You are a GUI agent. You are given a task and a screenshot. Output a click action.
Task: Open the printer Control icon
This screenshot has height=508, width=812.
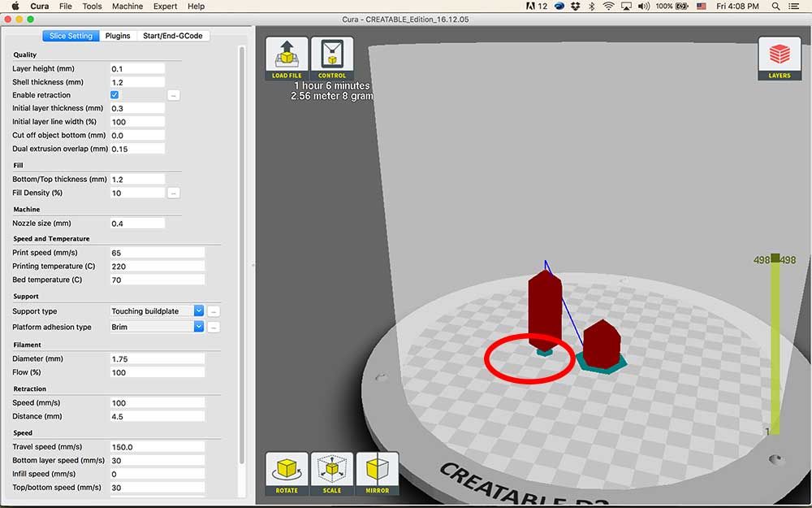[x=332, y=58]
